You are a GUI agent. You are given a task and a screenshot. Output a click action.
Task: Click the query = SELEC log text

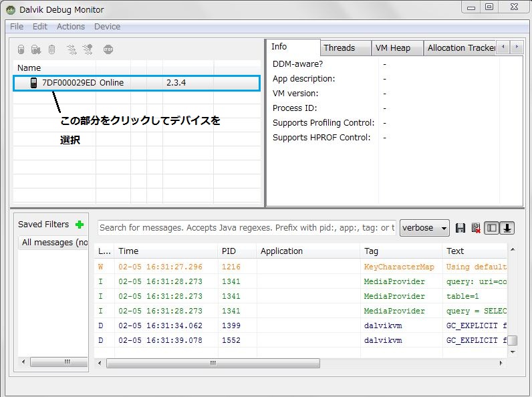point(477,311)
